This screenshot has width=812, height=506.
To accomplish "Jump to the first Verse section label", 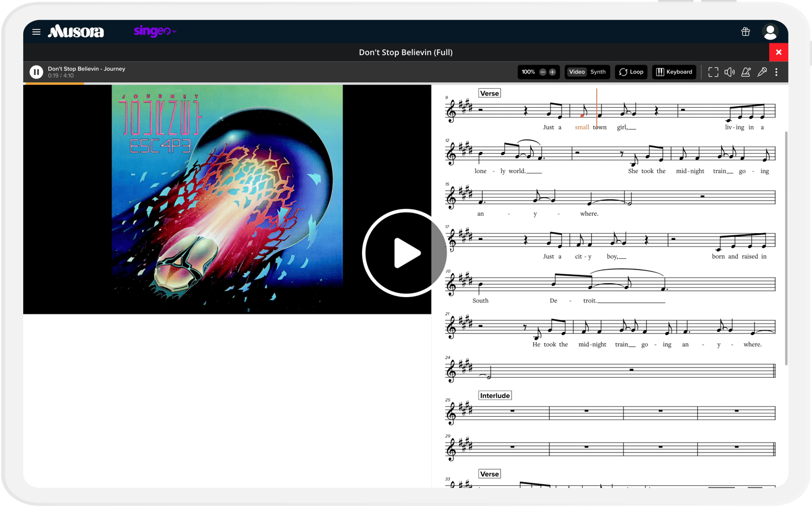I will (489, 93).
